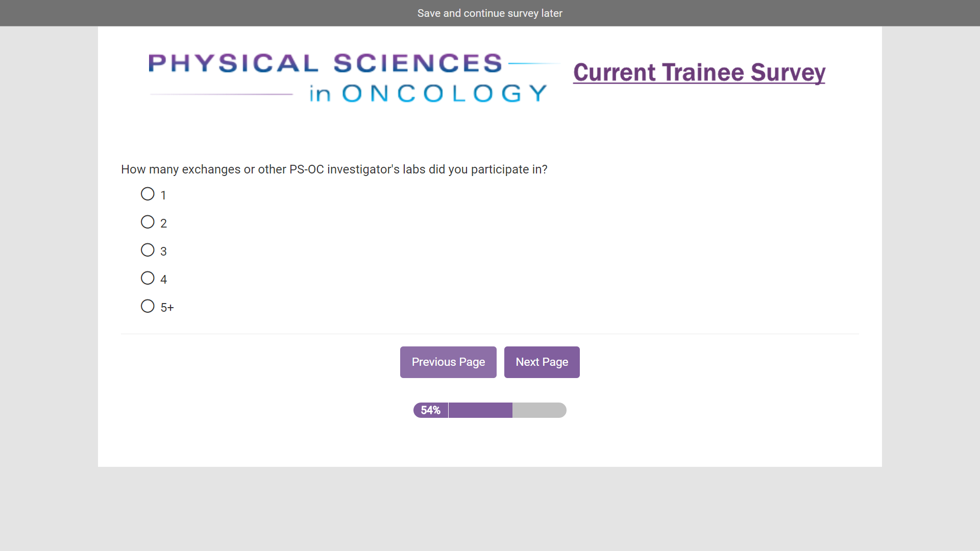
Task: Click the gray unfilled progress bar portion
Action: point(539,410)
